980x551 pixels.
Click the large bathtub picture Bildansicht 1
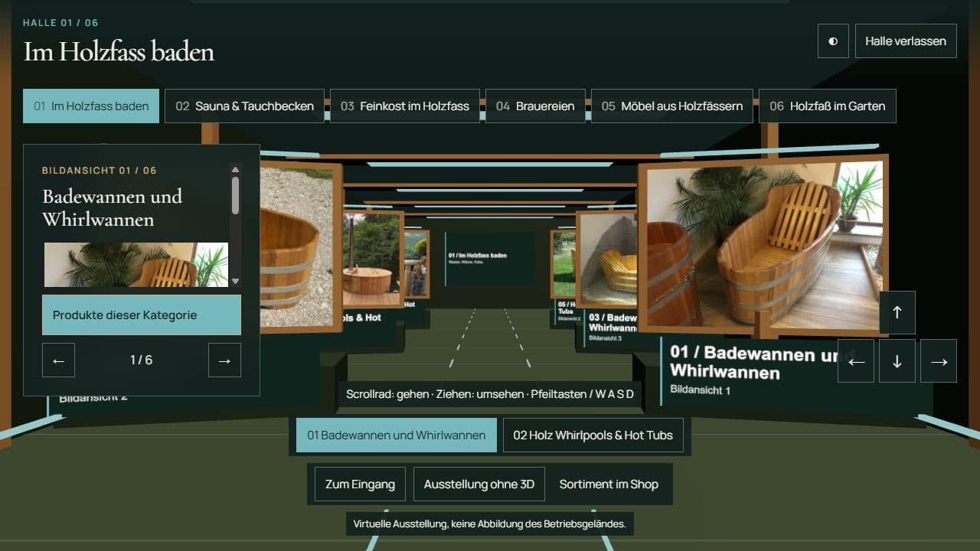[x=763, y=245]
